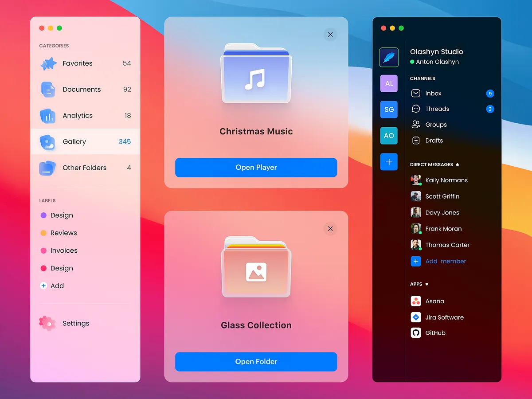Select the Favorites star icon in sidebar
532x399 pixels.
coord(47,63)
